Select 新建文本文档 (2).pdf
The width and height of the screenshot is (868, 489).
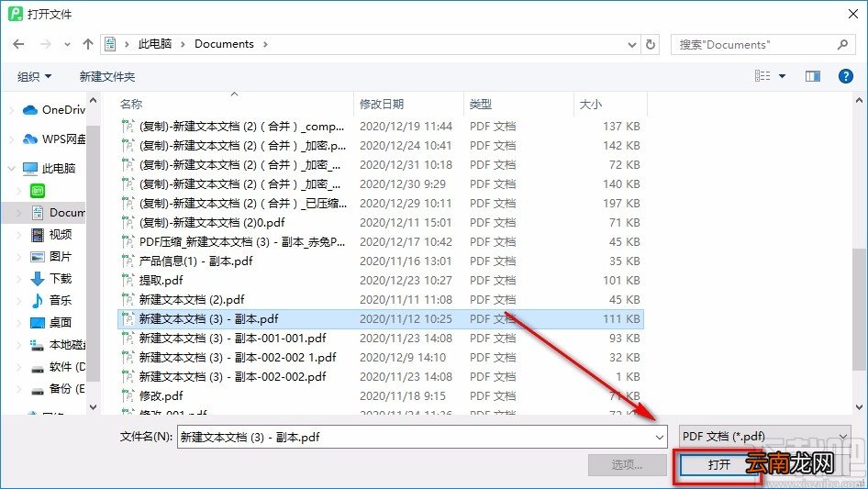(x=381, y=300)
